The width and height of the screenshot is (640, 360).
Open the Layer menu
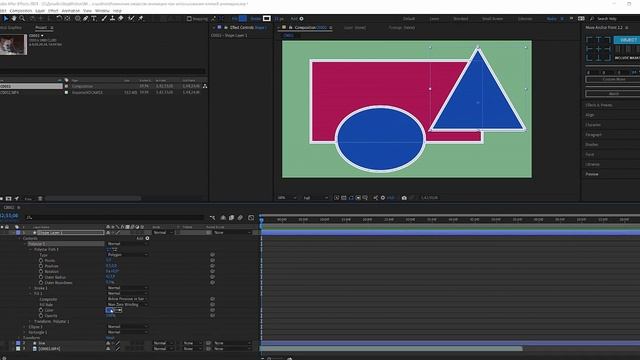(x=40, y=11)
